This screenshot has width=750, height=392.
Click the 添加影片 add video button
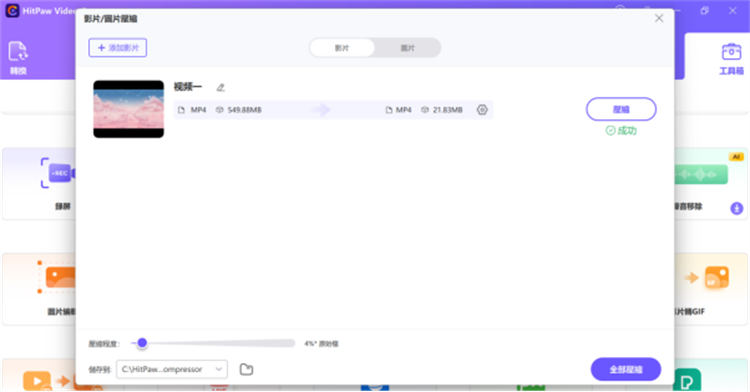tap(118, 48)
